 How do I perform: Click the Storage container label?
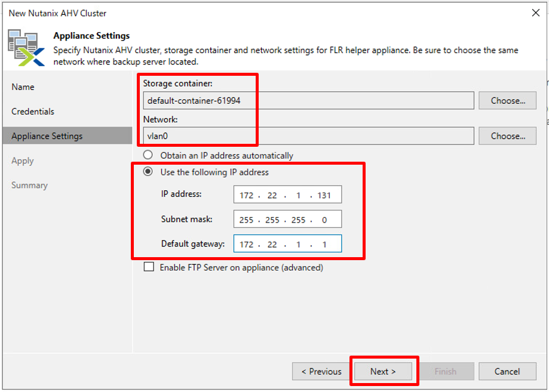point(177,84)
